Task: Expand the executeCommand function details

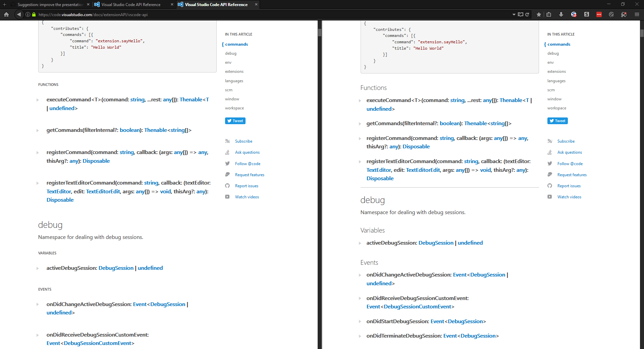Action: pos(37,100)
